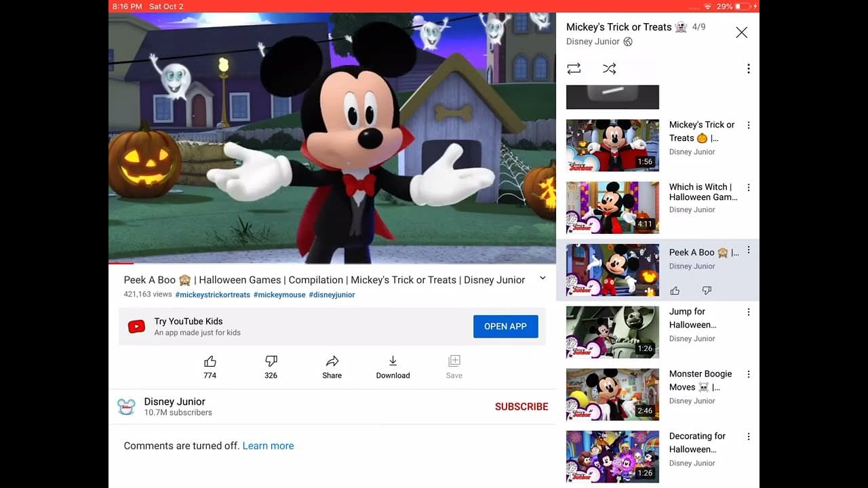Screen dimensions: 868x488
Task: Play the 1:56 Mickey's Trick or Treats thumbnail
Action: 612,145
